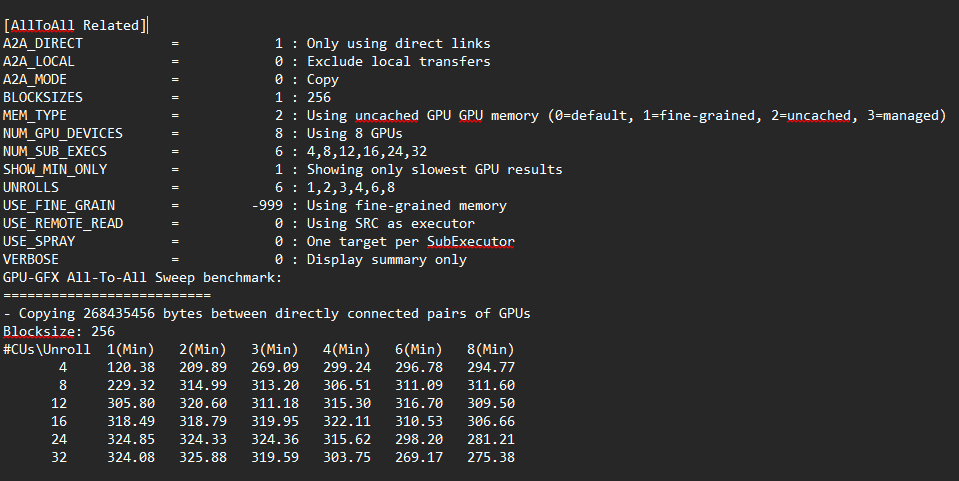This screenshot has width=959, height=481.
Task: Click the UNROLLS list '1,2,3,4,6,8'
Action: point(351,188)
